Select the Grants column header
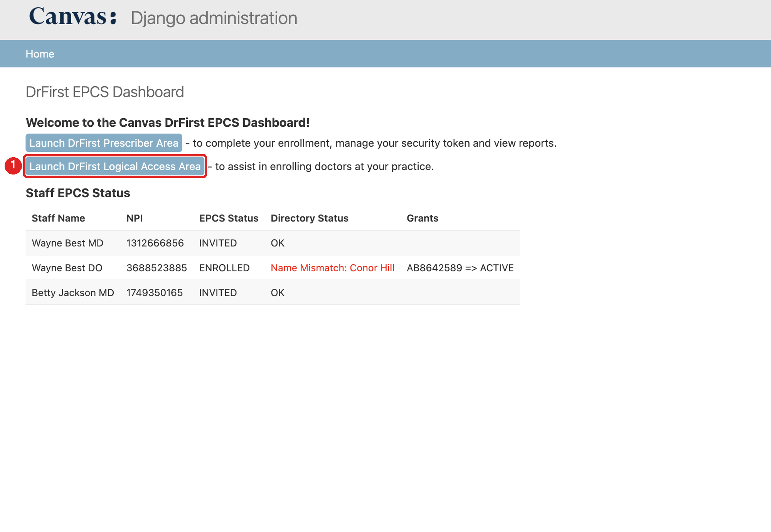The height and width of the screenshot is (532, 771). pyautogui.click(x=423, y=218)
